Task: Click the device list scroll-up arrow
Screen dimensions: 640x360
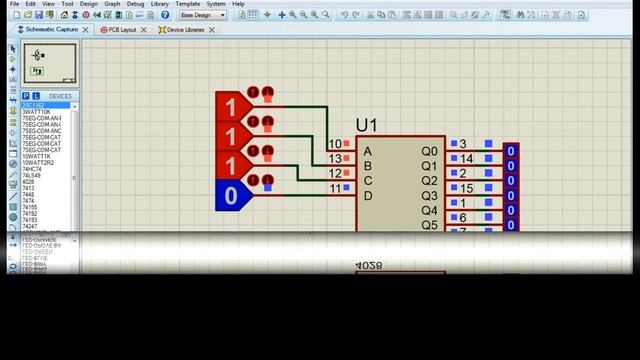Action: tap(74, 106)
